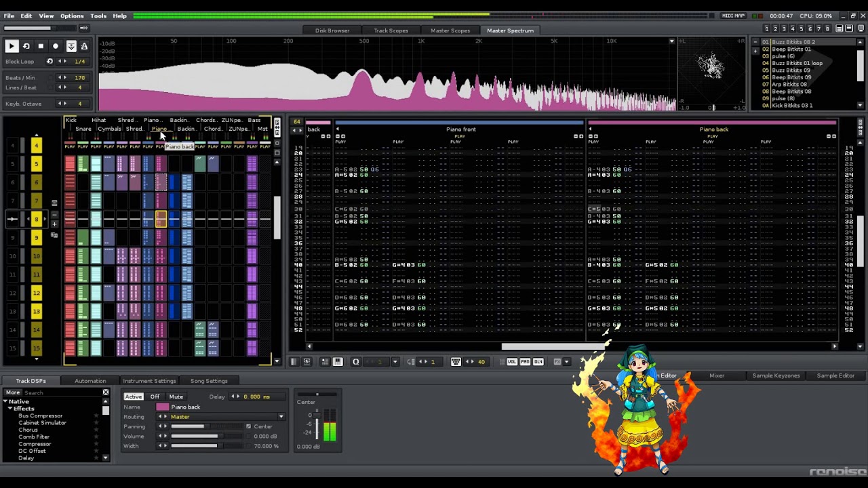This screenshot has width=868, height=488.
Task: Set track state to Off
Action: click(155, 396)
